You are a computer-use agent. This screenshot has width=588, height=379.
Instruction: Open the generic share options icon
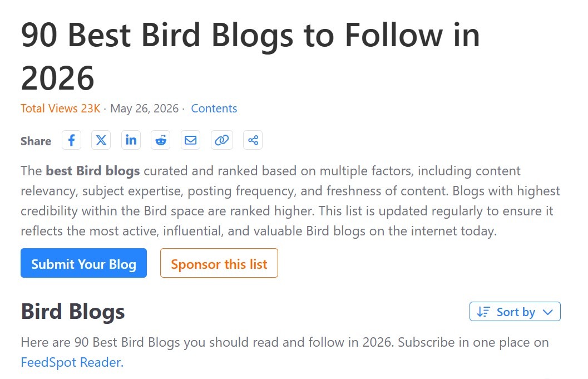click(253, 140)
